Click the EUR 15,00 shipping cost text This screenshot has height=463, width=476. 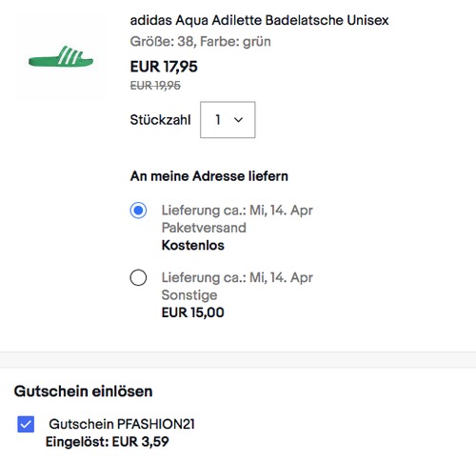tap(193, 312)
